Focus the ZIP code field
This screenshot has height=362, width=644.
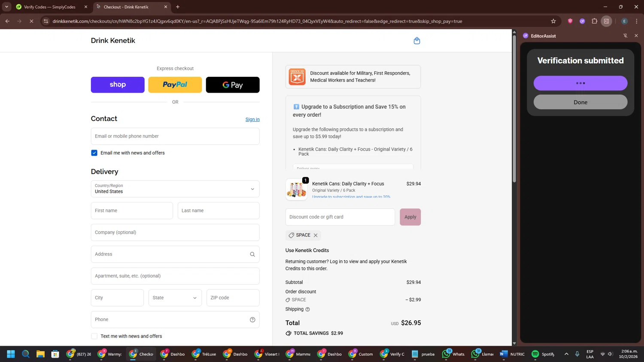(x=233, y=298)
